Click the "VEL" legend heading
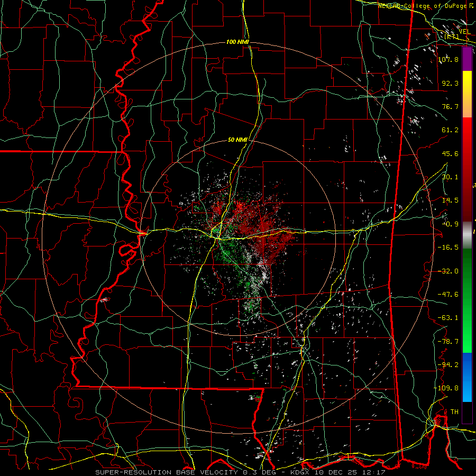 [x=464, y=32]
